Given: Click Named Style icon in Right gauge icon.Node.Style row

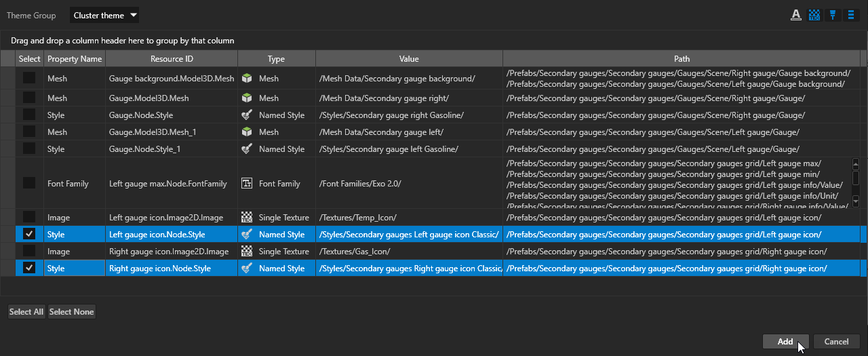Looking at the screenshot, I should [247, 269].
